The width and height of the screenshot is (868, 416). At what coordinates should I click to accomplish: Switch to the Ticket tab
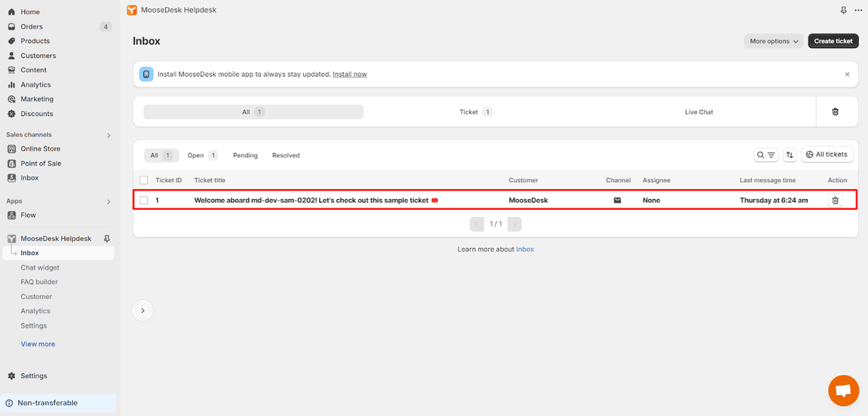point(476,112)
